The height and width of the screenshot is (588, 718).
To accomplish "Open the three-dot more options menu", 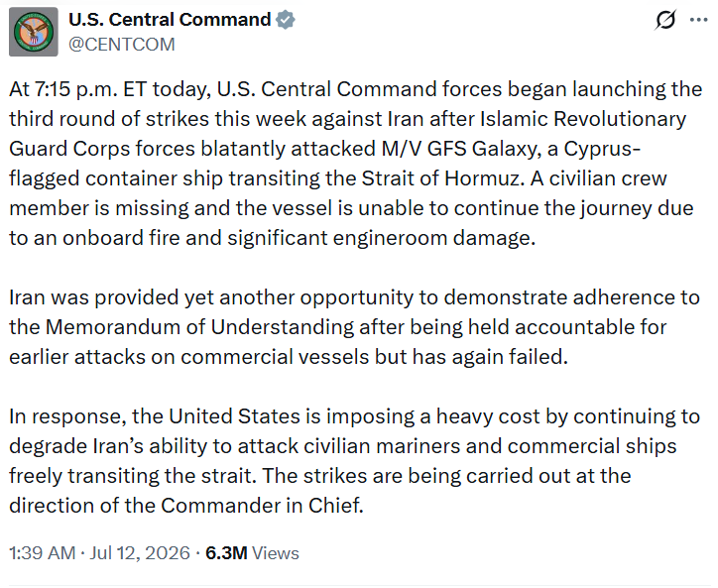I will tap(699, 20).
